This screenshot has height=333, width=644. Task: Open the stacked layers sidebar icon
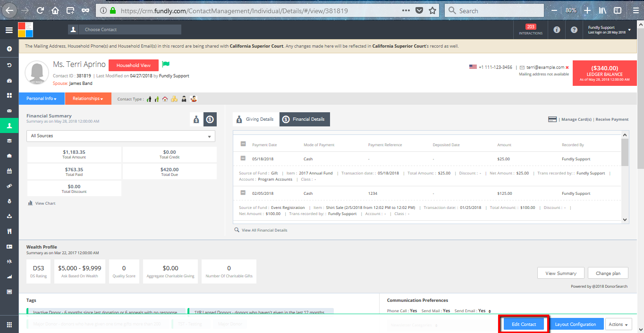(9, 141)
